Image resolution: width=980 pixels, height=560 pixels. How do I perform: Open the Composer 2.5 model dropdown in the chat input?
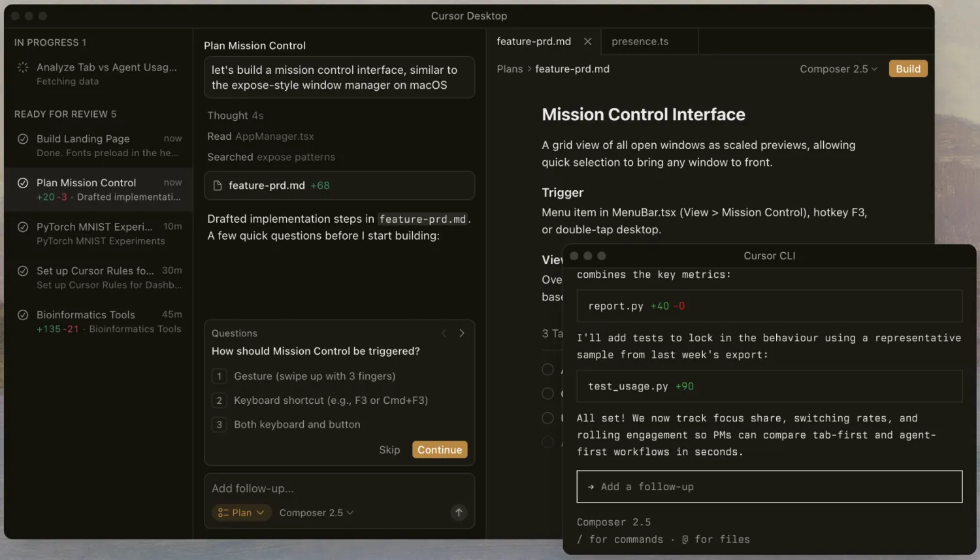coord(316,513)
